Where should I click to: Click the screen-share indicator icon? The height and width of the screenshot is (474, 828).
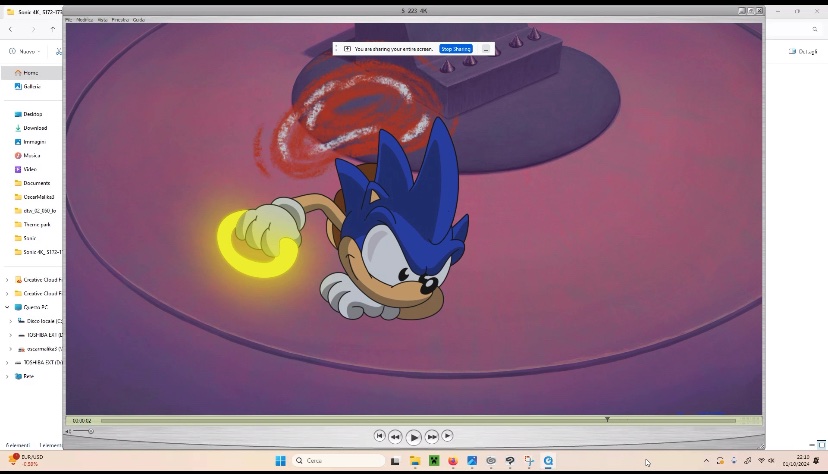347,49
